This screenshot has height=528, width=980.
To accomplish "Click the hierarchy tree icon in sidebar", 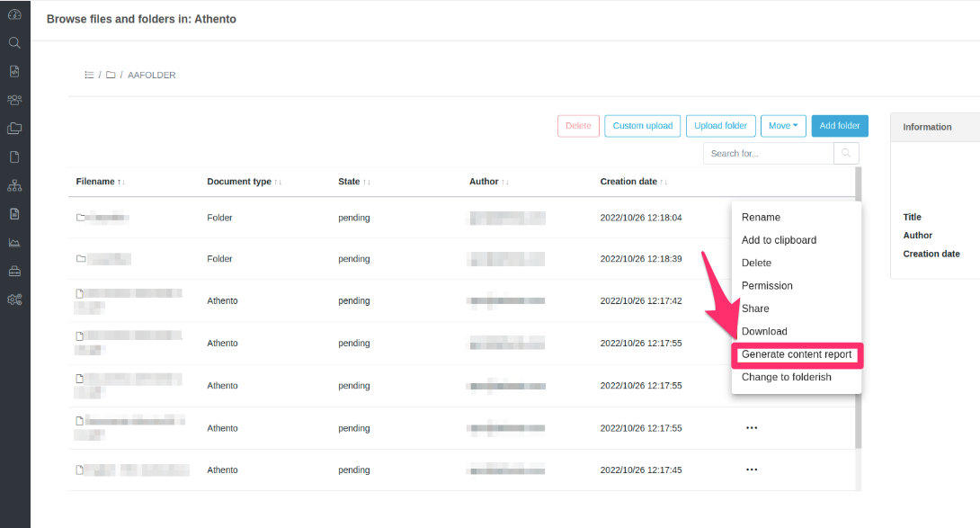I will tap(14, 186).
